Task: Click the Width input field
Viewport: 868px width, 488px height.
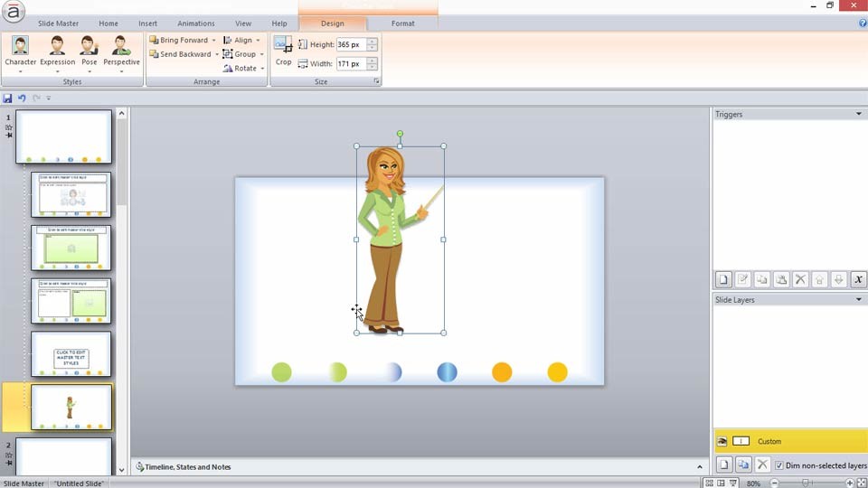Action: (352, 63)
